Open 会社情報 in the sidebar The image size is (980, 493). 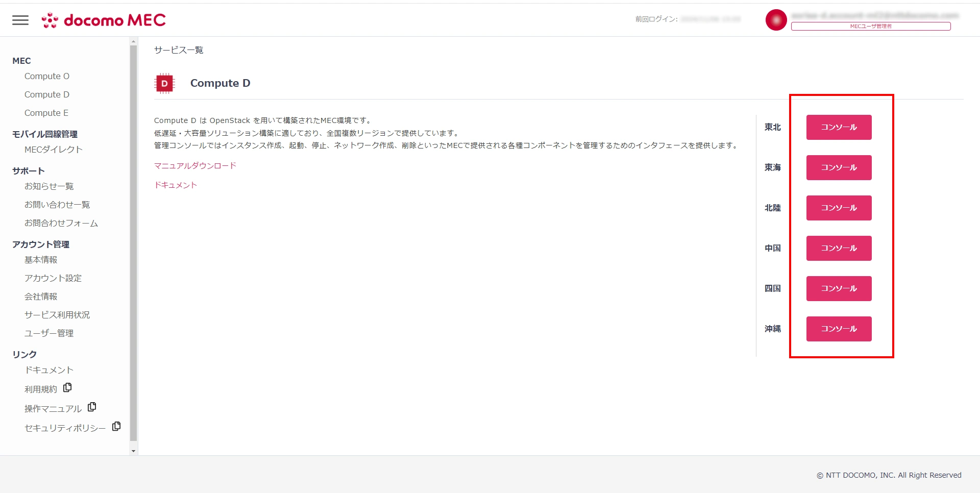pyautogui.click(x=41, y=297)
